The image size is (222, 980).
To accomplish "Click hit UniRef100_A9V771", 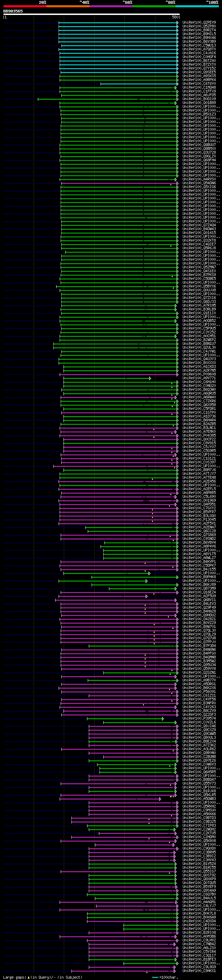I will tap(199, 378).
